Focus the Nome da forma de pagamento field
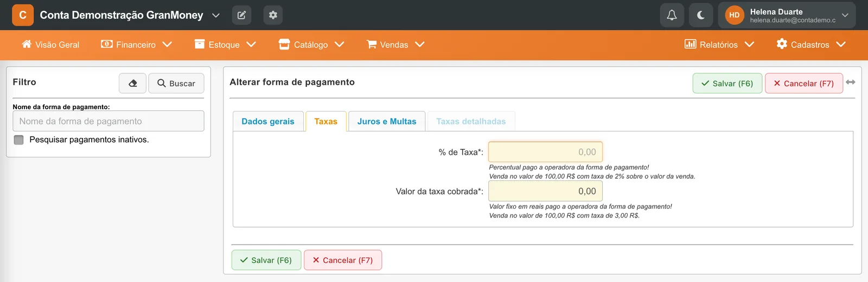Screen dimensions: 868x282 108,121
